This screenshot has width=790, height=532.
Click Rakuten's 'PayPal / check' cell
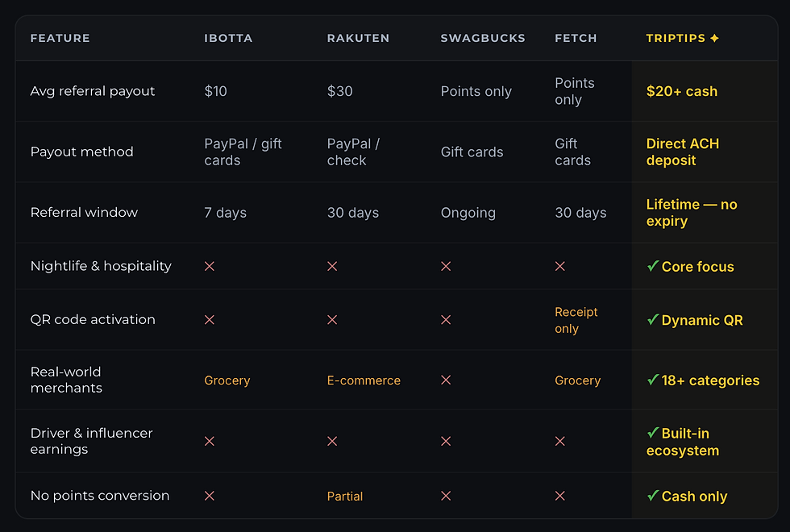(x=353, y=152)
